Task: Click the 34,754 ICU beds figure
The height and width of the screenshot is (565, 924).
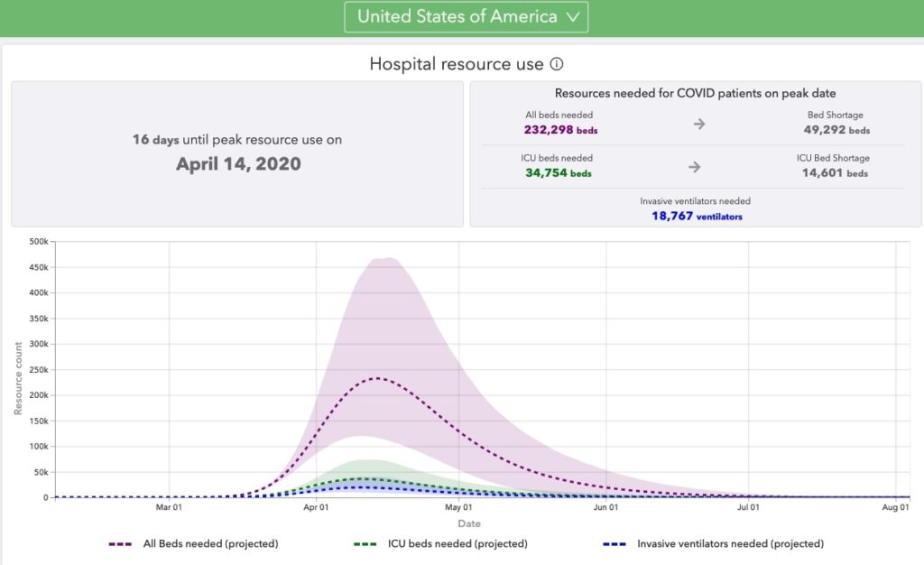Action: (559, 173)
